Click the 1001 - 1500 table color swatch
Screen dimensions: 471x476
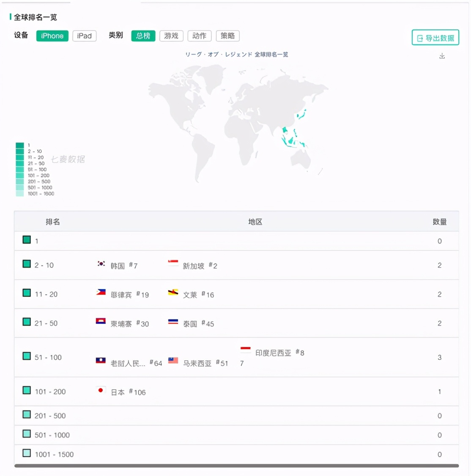click(x=27, y=453)
